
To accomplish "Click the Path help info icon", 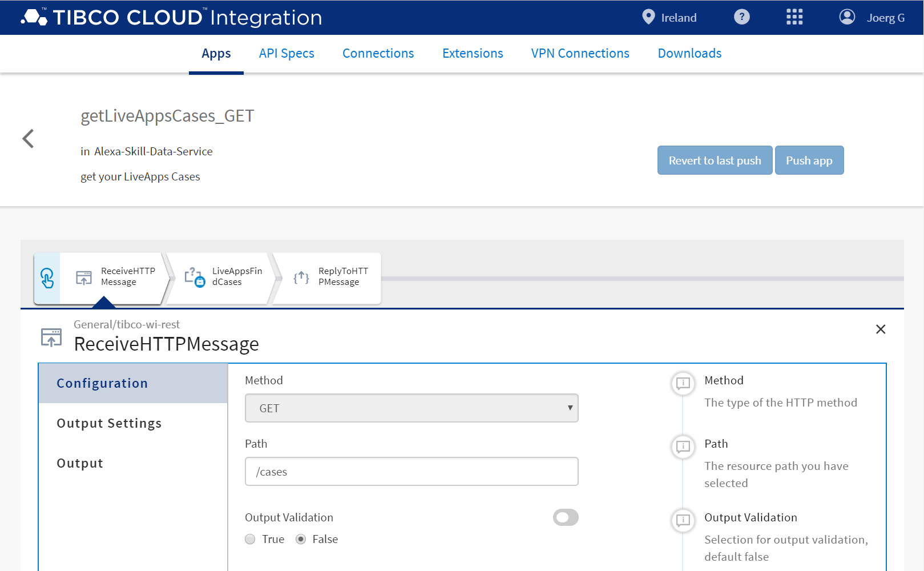I will (683, 446).
